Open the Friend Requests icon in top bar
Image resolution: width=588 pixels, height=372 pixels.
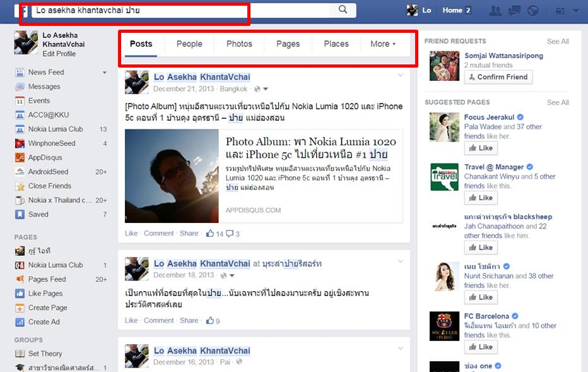point(495,11)
